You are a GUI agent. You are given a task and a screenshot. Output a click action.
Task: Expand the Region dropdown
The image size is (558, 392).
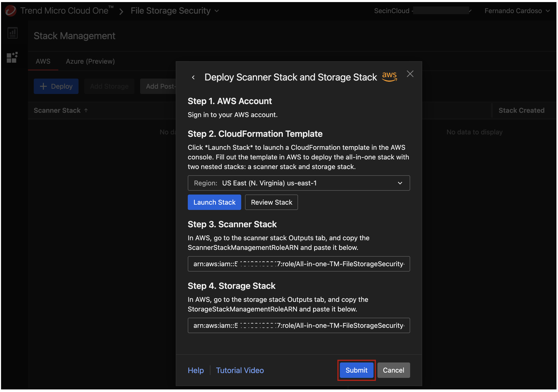click(299, 183)
